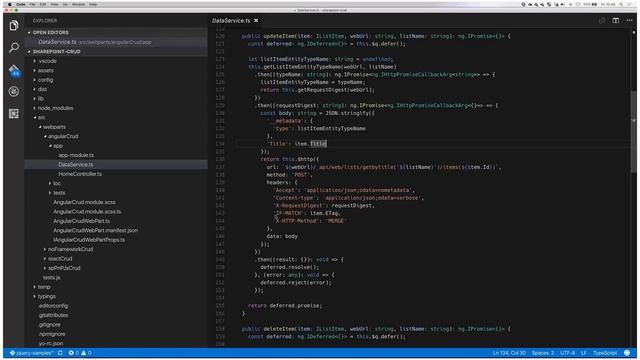Close the DataService.ts editor tab
The width and height of the screenshot is (640, 360).
(256, 20)
